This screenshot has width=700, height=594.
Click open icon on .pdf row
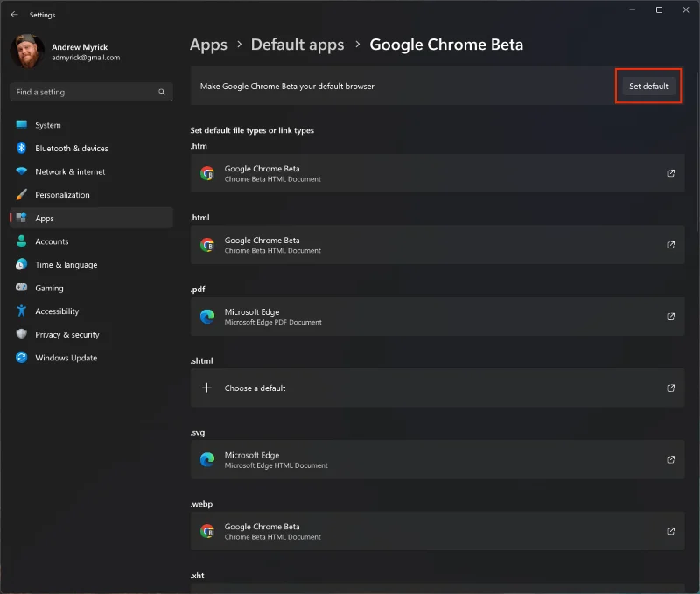(670, 317)
